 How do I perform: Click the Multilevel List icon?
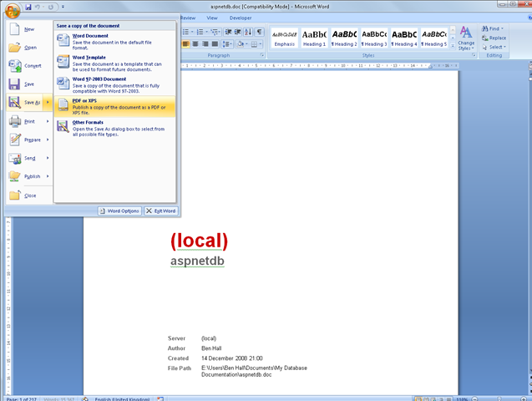point(215,32)
